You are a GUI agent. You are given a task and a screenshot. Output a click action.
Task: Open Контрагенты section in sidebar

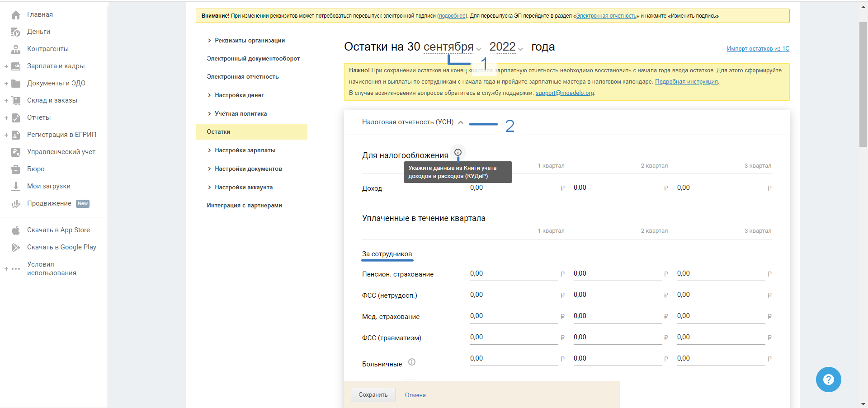click(x=48, y=49)
